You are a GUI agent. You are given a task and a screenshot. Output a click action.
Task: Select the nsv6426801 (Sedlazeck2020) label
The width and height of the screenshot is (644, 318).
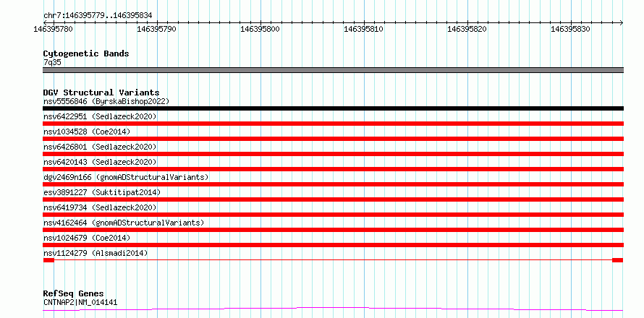(x=100, y=147)
